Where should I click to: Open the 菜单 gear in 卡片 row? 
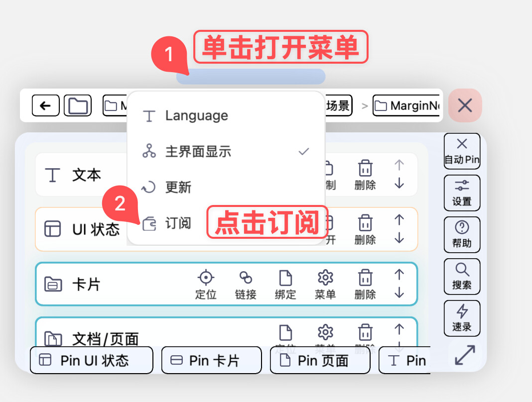pyautogui.click(x=325, y=284)
